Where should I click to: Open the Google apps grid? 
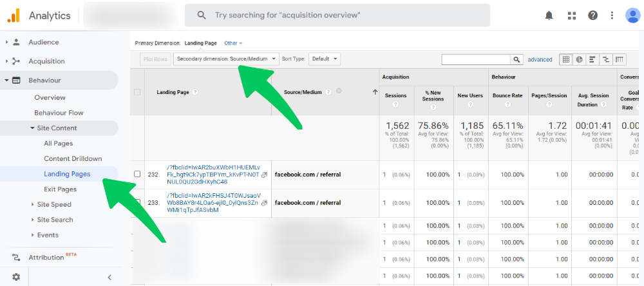coord(571,15)
